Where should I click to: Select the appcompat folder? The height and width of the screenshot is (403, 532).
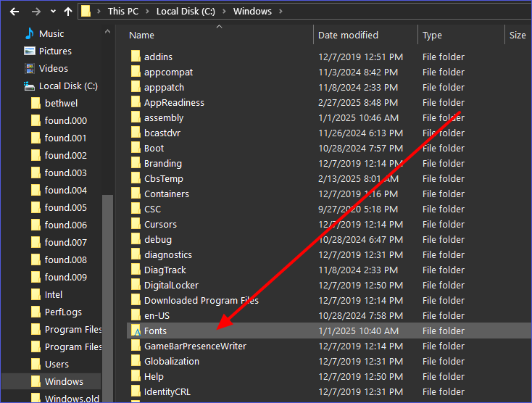(x=168, y=72)
